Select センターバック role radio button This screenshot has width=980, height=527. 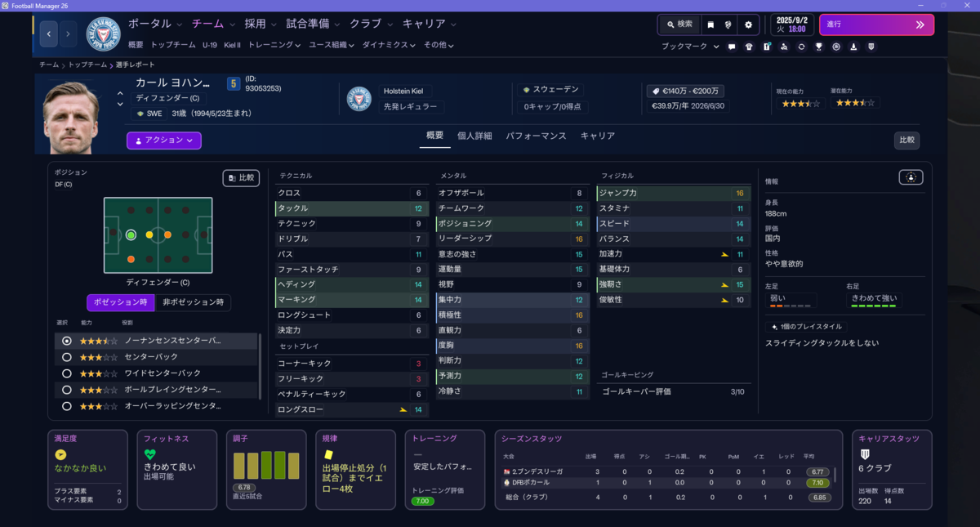click(x=67, y=357)
